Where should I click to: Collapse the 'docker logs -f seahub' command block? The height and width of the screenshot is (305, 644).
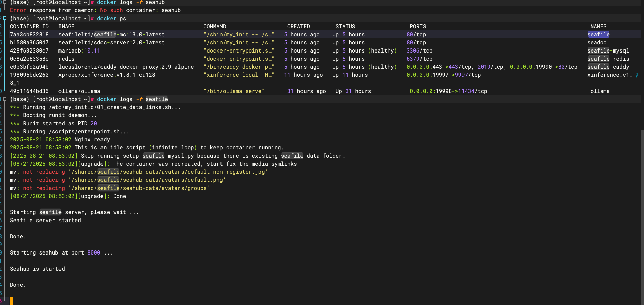click(x=5, y=2)
